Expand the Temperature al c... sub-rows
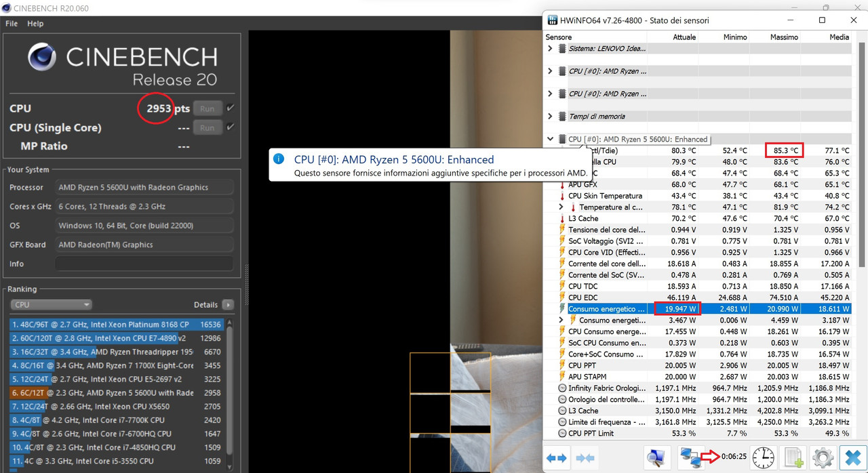Image resolution: width=868 pixels, height=473 pixels. click(x=561, y=207)
